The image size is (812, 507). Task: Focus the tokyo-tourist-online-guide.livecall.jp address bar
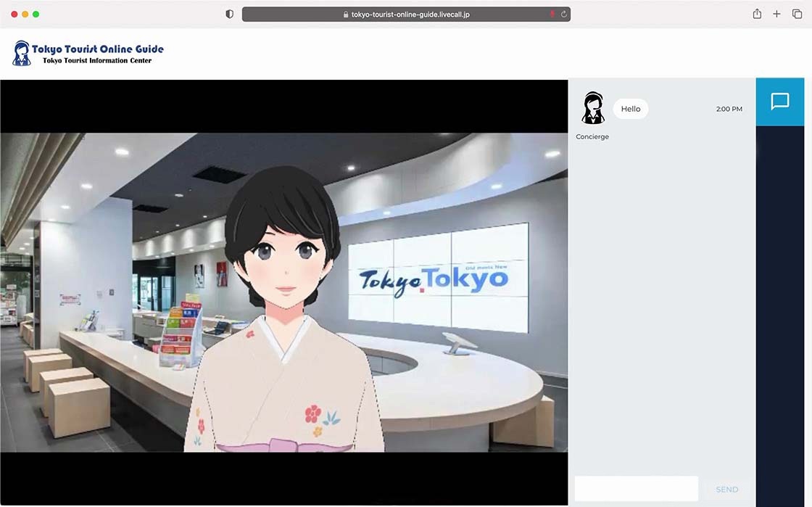[x=406, y=14]
